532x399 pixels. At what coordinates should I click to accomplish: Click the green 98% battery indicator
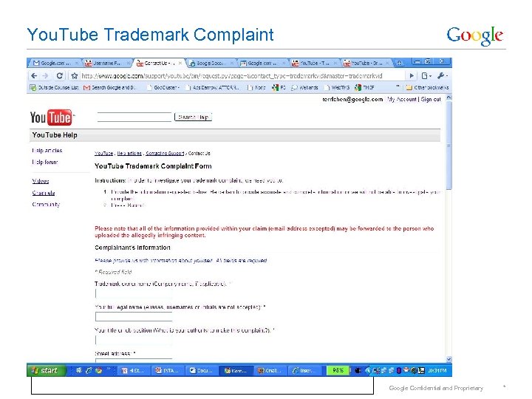(338, 370)
